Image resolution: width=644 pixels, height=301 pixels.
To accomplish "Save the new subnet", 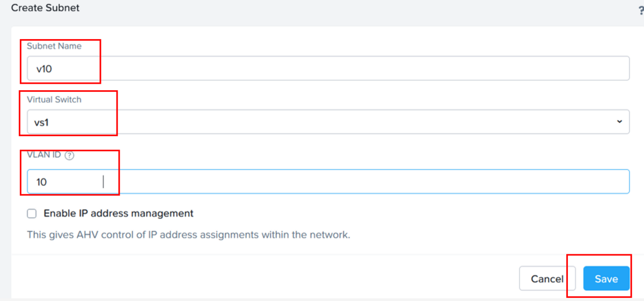I will click(606, 279).
